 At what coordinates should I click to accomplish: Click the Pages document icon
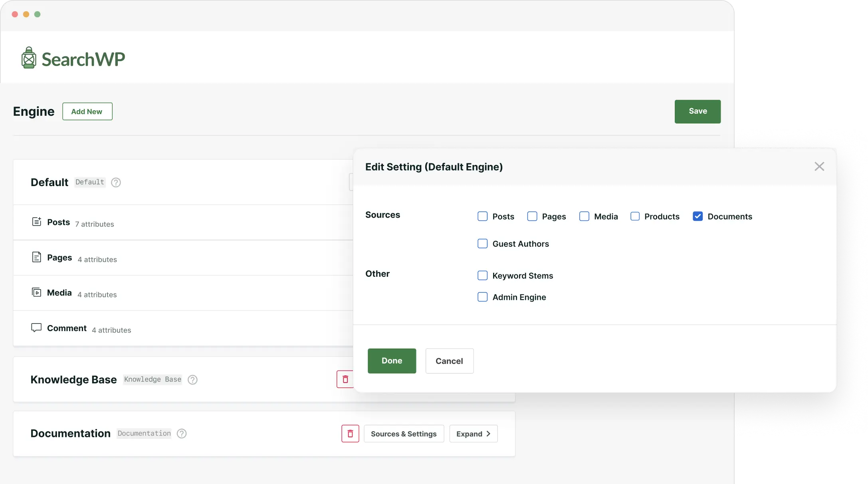(36, 257)
